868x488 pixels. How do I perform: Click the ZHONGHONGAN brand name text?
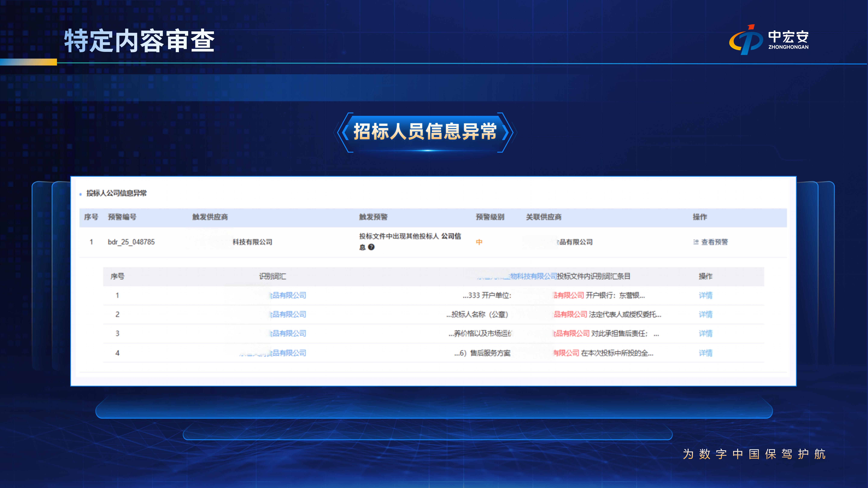pyautogui.click(x=788, y=47)
